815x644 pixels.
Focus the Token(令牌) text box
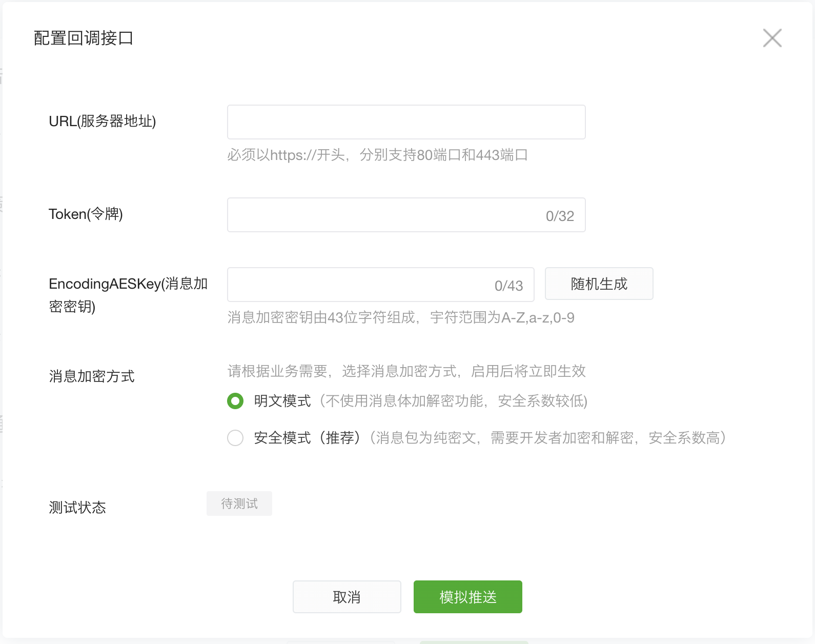pyautogui.click(x=406, y=215)
